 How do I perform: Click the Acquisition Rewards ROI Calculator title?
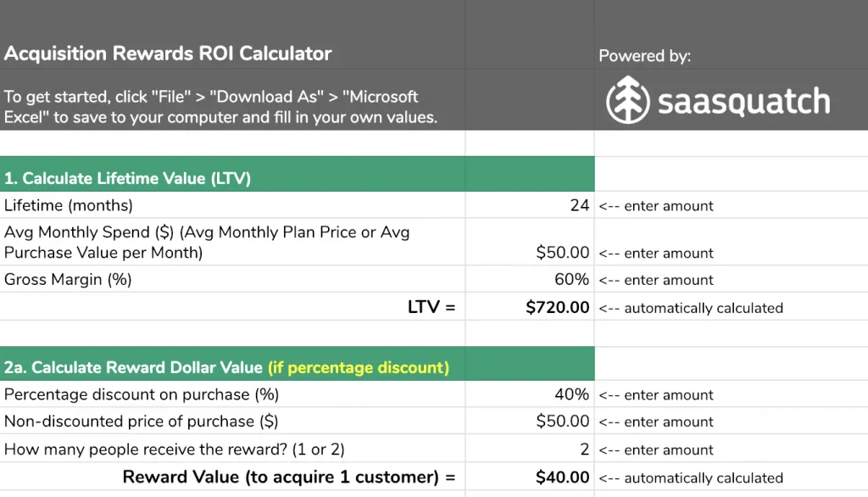pos(168,53)
